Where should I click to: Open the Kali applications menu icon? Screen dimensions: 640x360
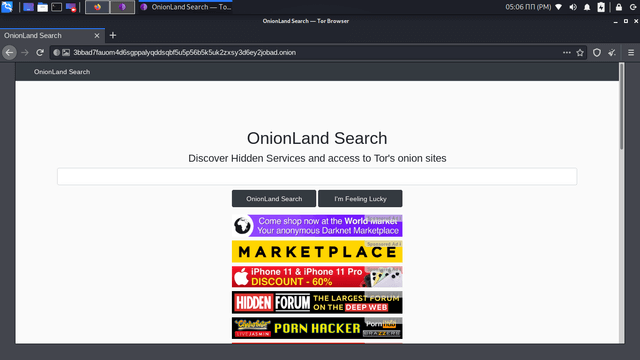click(7, 7)
